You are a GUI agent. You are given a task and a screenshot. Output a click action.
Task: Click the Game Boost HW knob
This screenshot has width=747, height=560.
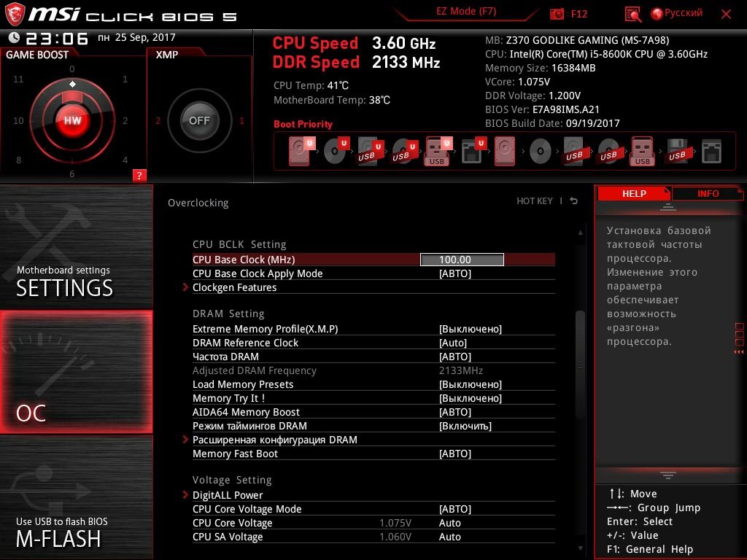[72, 120]
